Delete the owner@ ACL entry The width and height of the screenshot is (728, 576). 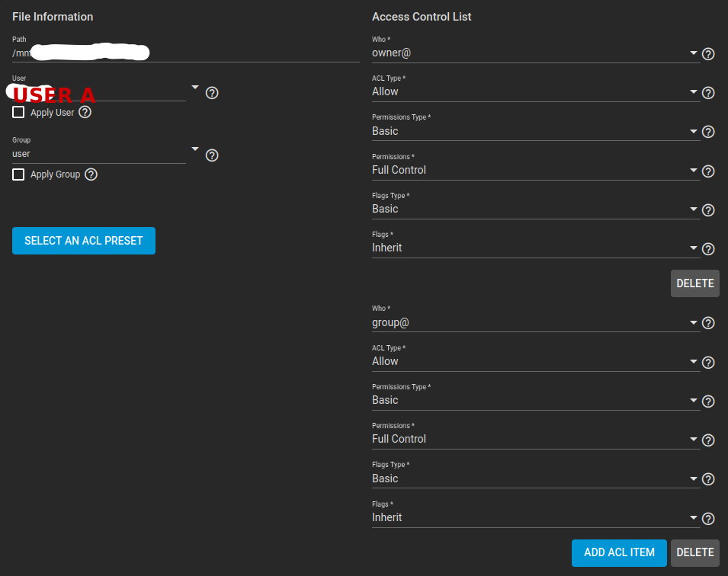[694, 283]
